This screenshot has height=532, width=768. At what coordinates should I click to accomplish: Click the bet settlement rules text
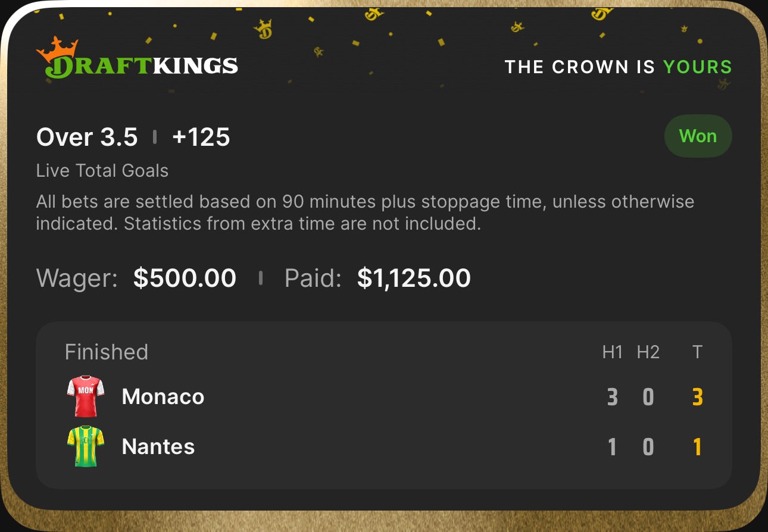point(364,213)
